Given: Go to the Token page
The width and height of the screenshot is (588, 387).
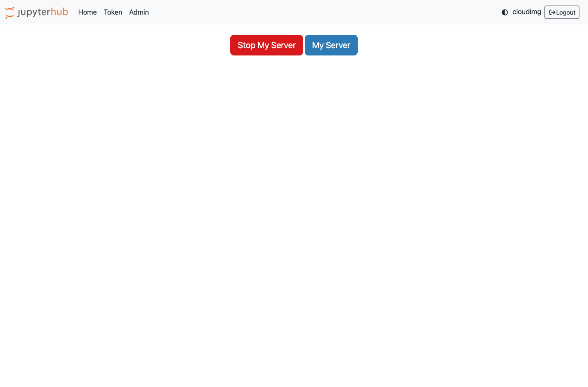Looking at the screenshot, I should [x=113, y=12].
